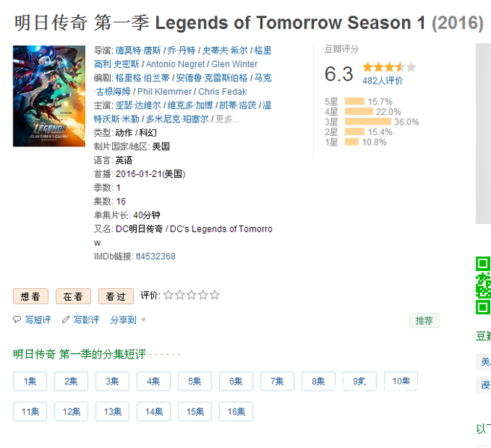Mark the show as 看过

pos(116,296)
